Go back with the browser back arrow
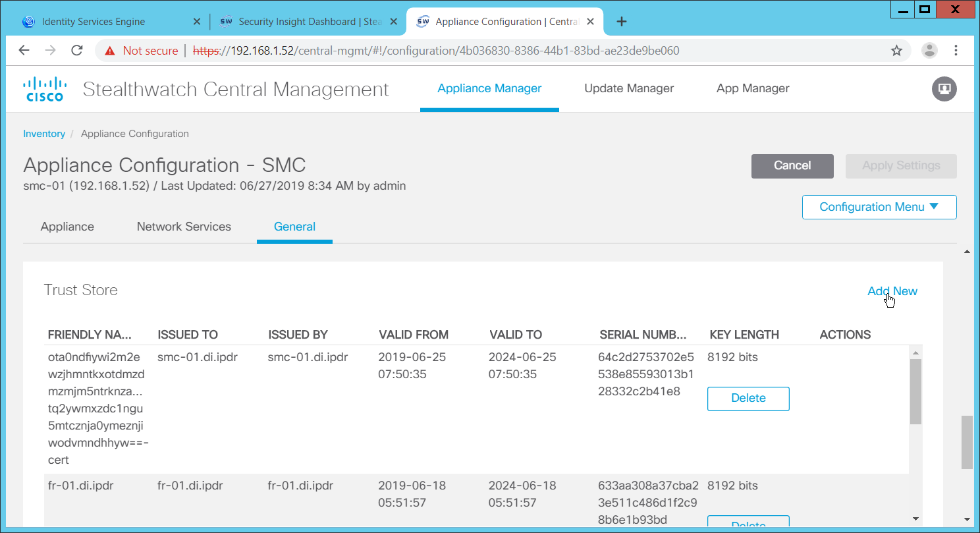 pyautogui.click(x=24, y=51)
